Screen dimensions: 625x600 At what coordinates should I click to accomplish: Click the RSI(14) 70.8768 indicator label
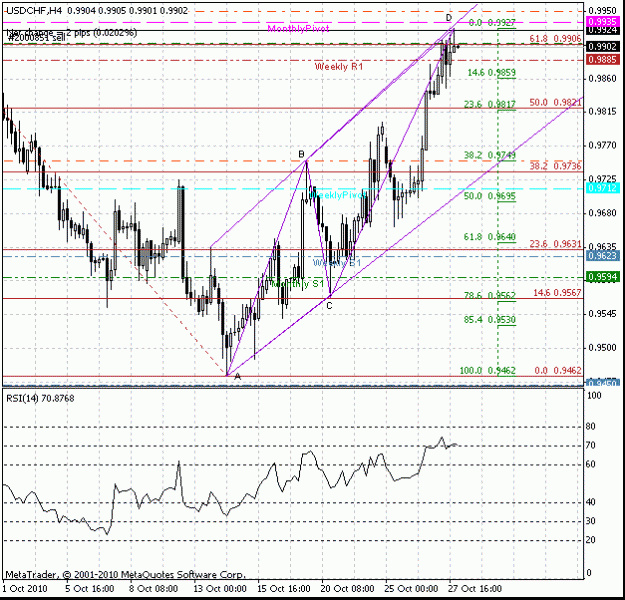40,399
